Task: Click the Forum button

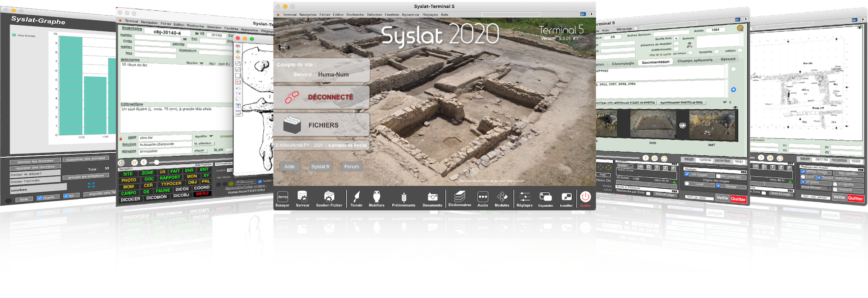Action: click(x=352, y=167)
